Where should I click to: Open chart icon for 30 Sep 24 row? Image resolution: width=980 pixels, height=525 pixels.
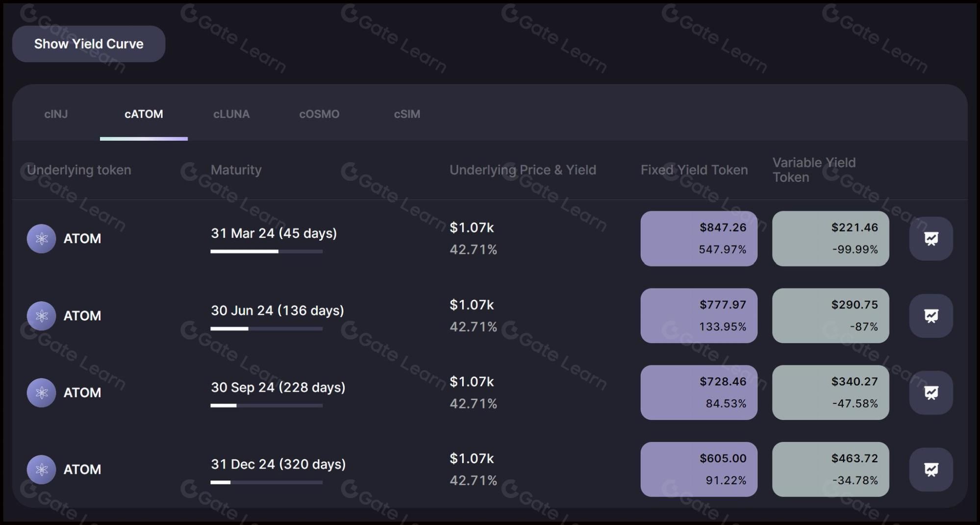[931, 393]
